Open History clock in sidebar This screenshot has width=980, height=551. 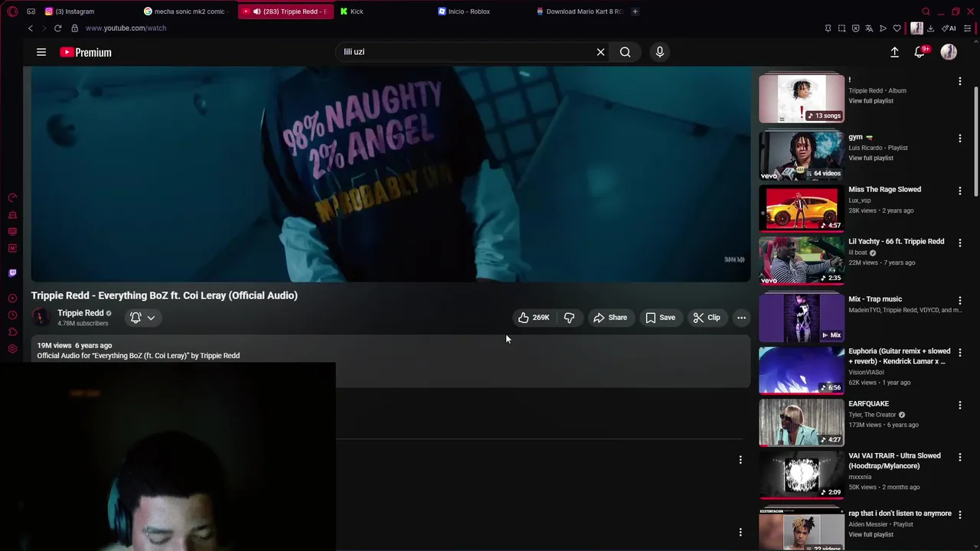tap(12, 315)
